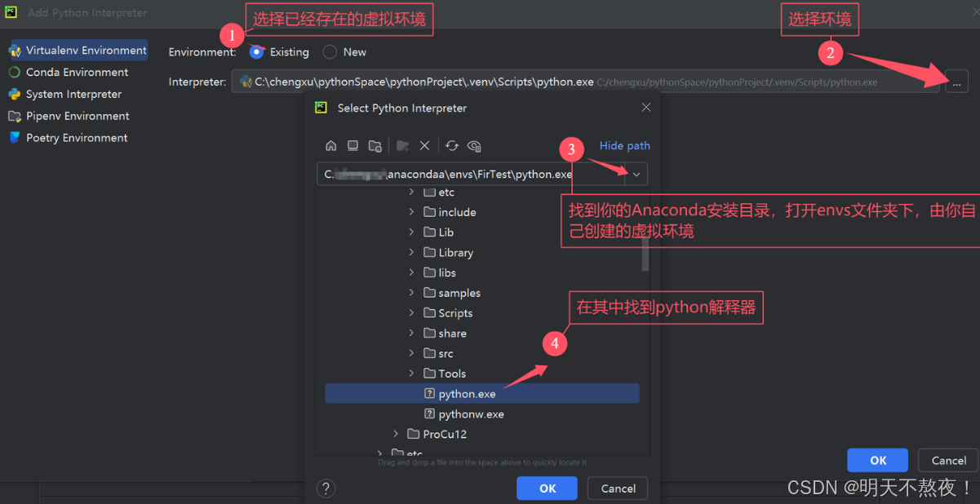The height and width of the screenshot is (504, 980).
Task: Click the PyCharm logo in Add Python Interpreter title
Action: pyautogui.click(x=11, y=12)
